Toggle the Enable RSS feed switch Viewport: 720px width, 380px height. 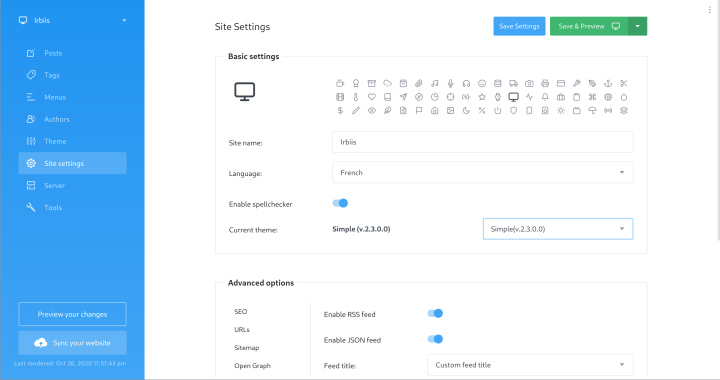(x=435, y=313)
